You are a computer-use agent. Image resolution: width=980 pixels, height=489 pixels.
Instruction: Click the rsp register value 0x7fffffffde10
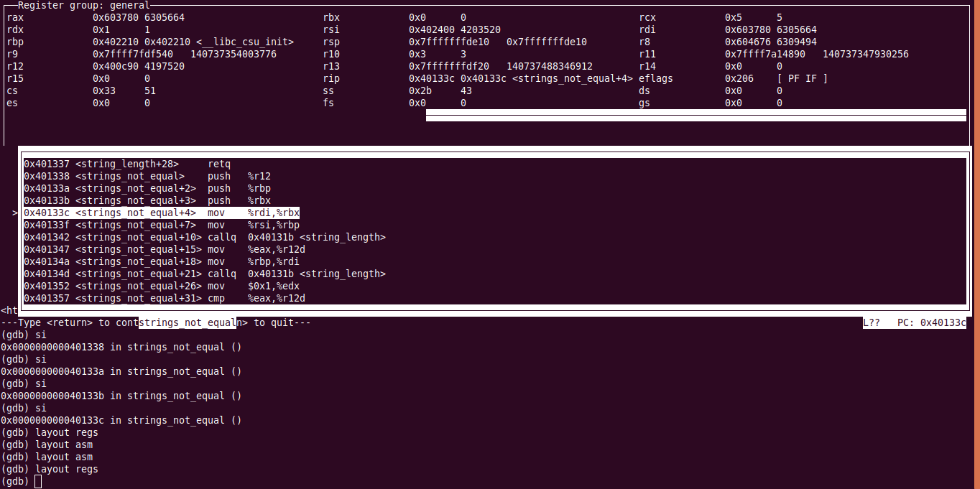coord(449,42)
